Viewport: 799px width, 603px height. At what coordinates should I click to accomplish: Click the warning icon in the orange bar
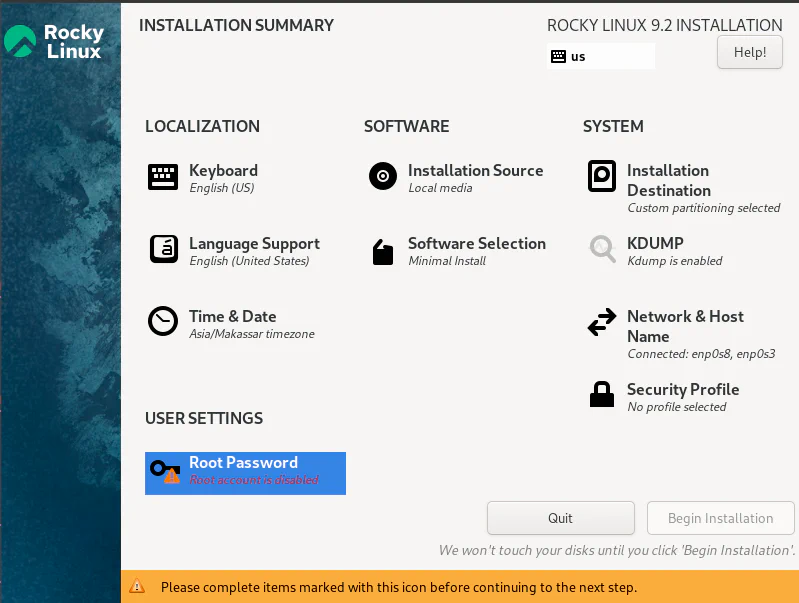tap(137, 586)
